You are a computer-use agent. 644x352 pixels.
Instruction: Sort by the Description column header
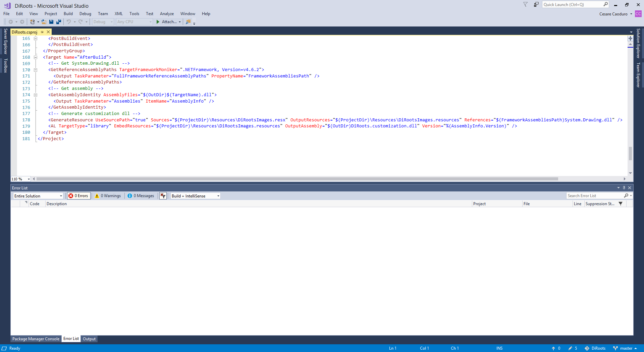coord(258,204)
